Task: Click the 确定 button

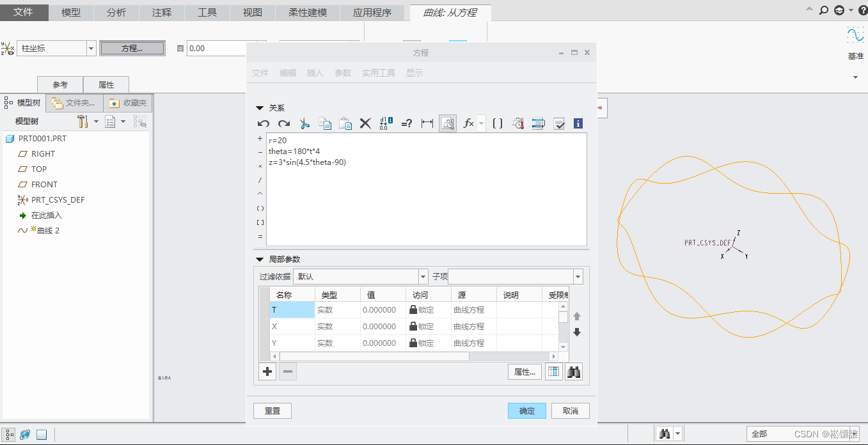Action: 526,411
